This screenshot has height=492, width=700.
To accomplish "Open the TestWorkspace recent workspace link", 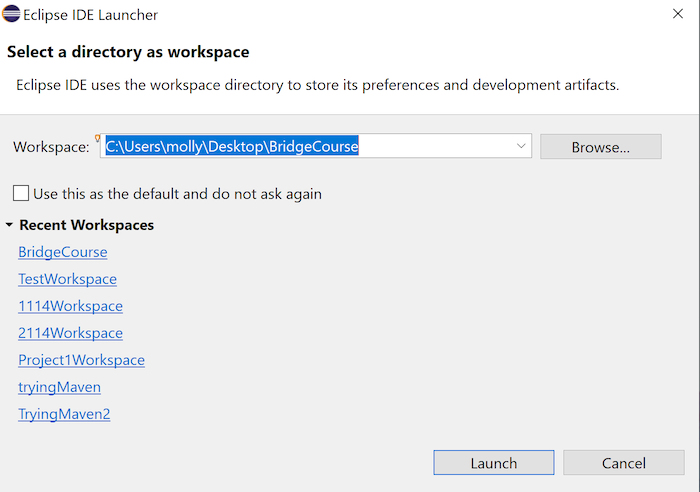I will click(x=67, y=279).
